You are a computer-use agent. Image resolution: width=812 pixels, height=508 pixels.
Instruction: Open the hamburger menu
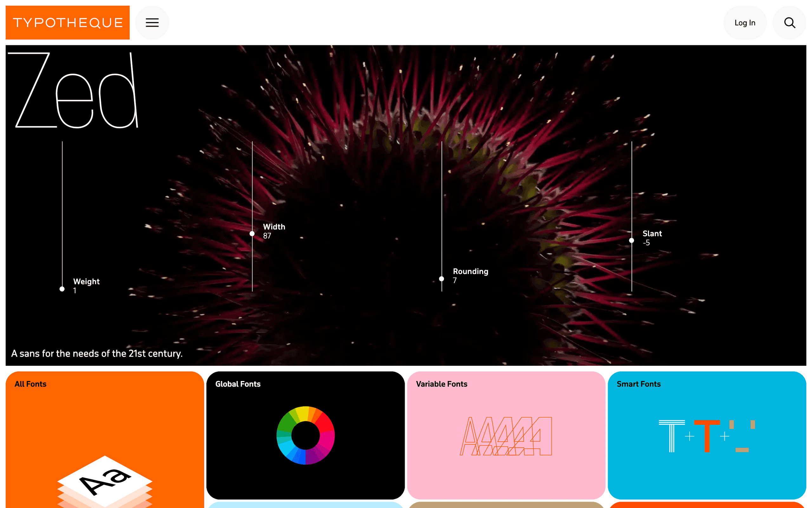click(x=152, y=23)
